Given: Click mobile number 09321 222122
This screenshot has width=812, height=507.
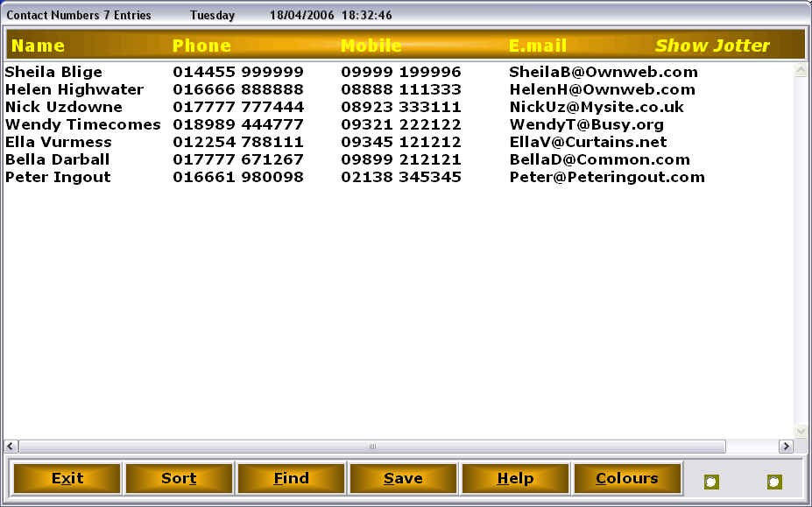Looking at the screenshot, I should 401,125.
